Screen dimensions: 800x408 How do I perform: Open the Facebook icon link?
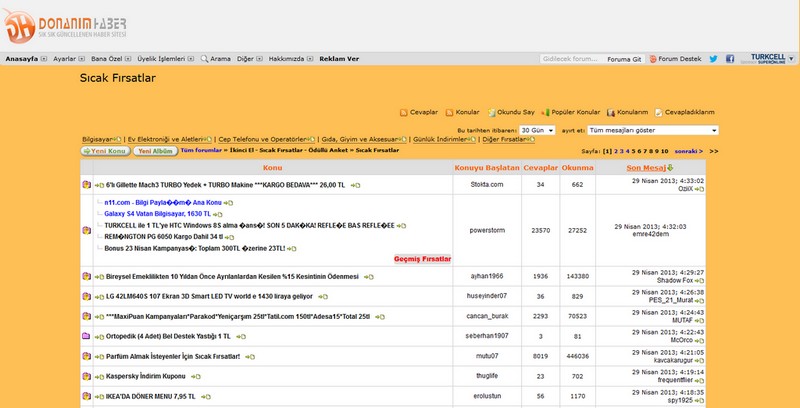click(x=730, y=59)
